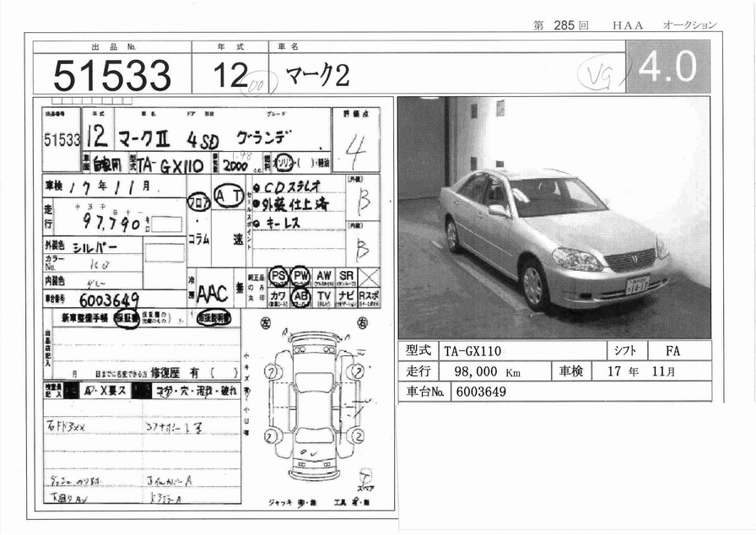Select the 4.0 grade box
This screenshot has height=535, width=756.
pyautogui.click(x=667, y=67)
